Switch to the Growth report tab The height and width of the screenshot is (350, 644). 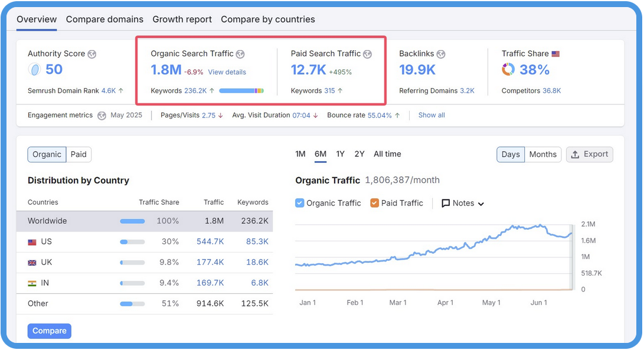(x=182, y=19)
